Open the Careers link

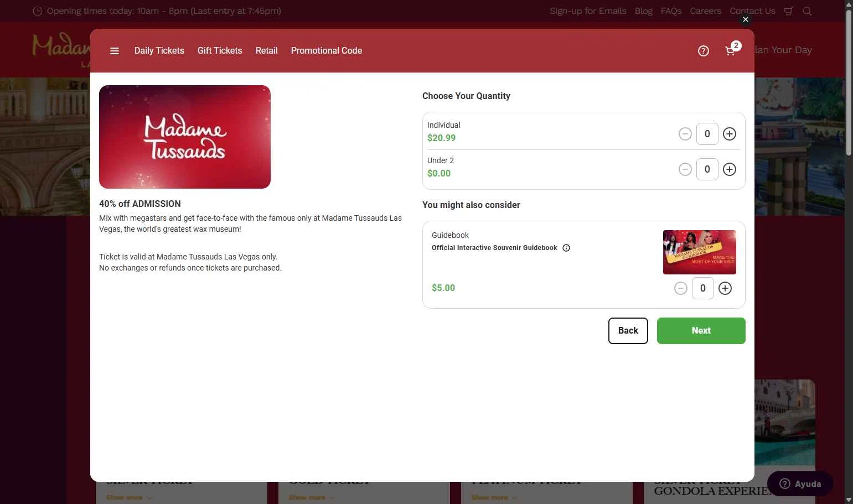click(705, 11)
